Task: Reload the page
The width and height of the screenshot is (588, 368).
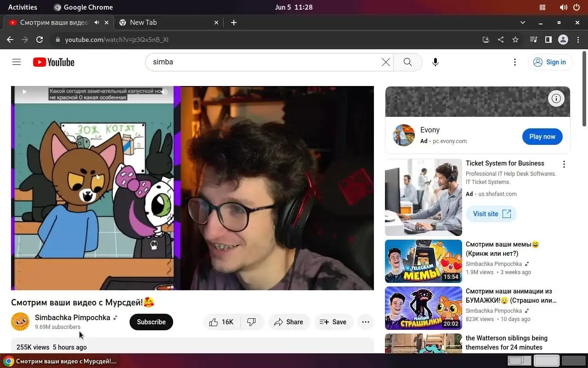Action: pos(40,40)
